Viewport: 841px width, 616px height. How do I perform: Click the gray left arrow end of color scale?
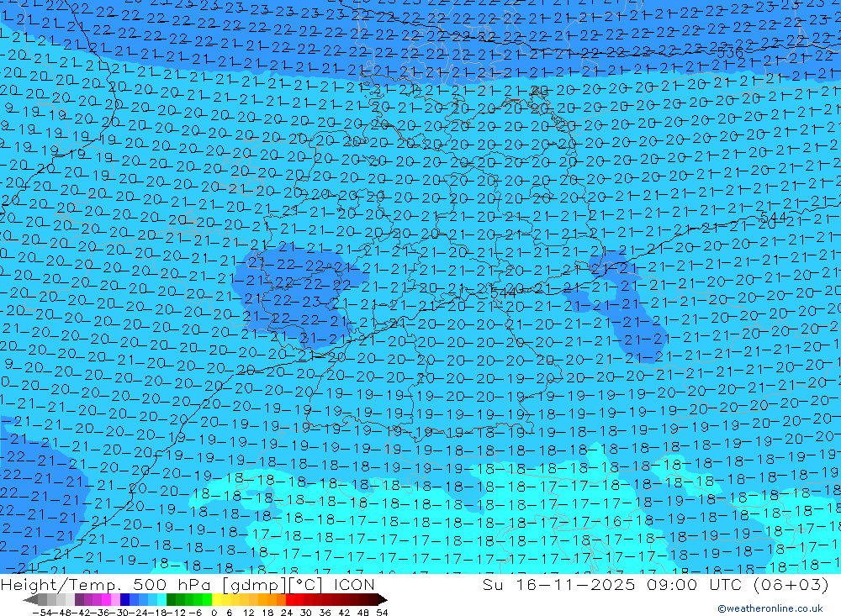[x=30, y=600]
